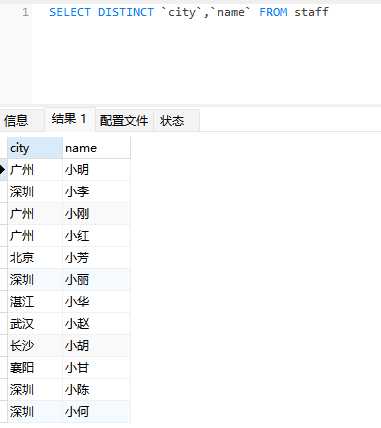
Task: Select the name cell 小何
Action: pos(96,412)
